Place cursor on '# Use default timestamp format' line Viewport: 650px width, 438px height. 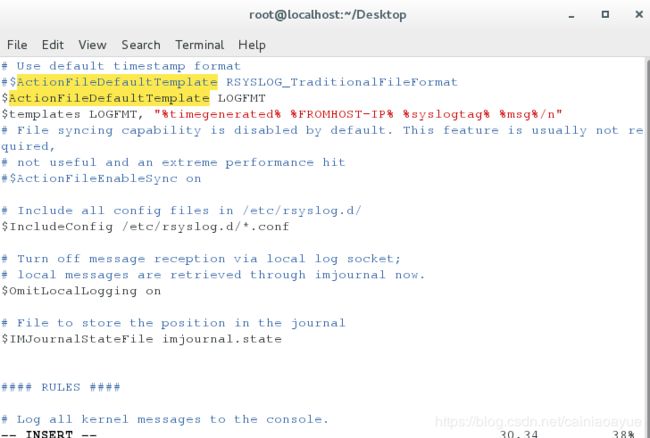(121, 66)
